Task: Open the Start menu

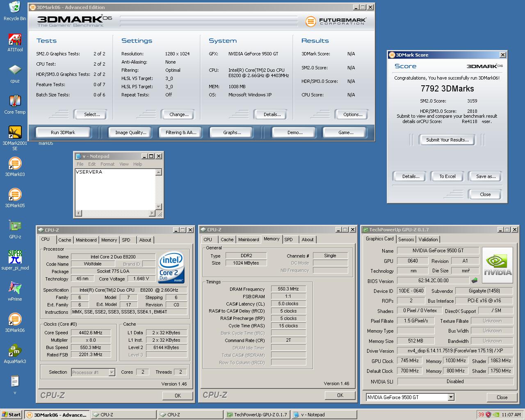Action: tap(11, 415)
